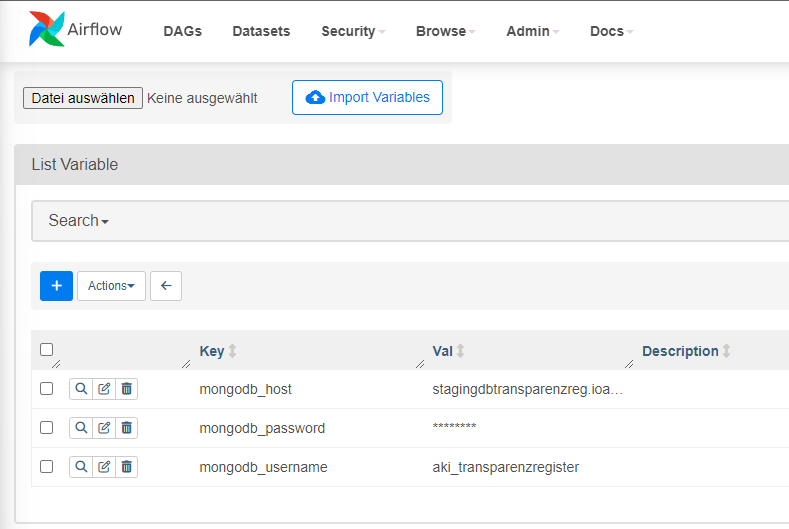The width and height of the screenshot is (789, 529).
Task: Open the Actions dropdown menu
Action: click(111, 286)
